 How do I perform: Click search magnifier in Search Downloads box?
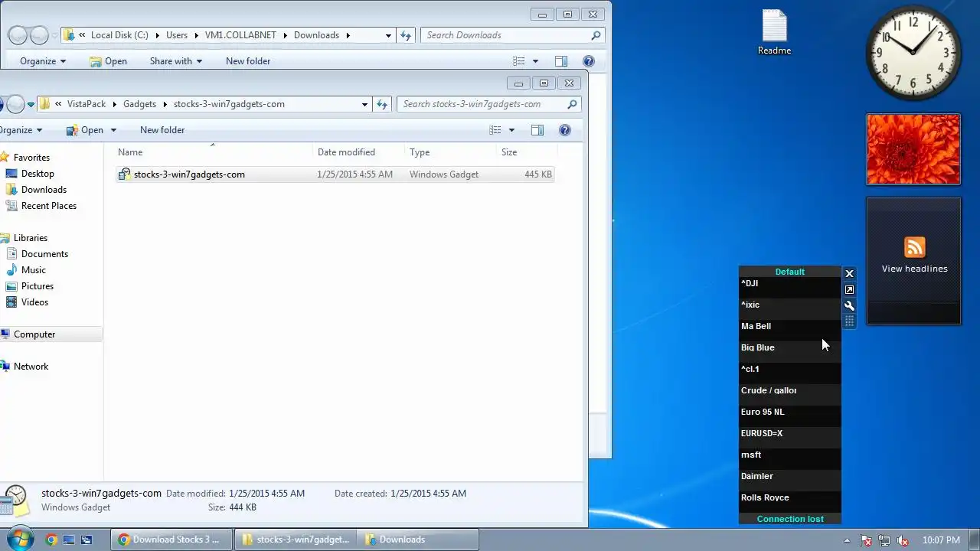(596, 35)
